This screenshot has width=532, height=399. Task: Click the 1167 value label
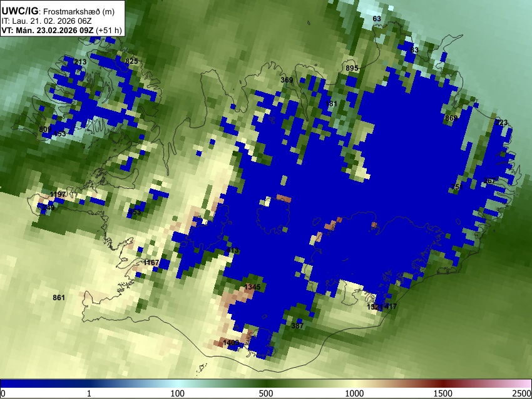pyautogui.click(x=151, y=263)
